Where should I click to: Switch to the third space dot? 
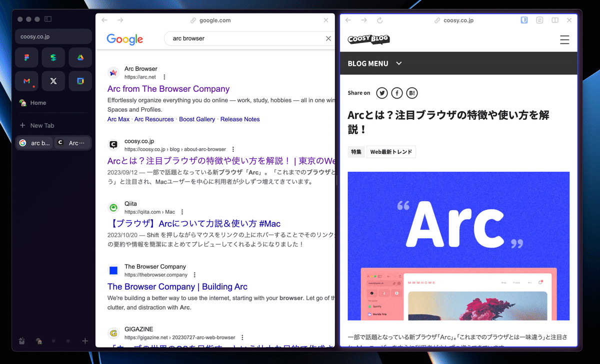(68, 341)
